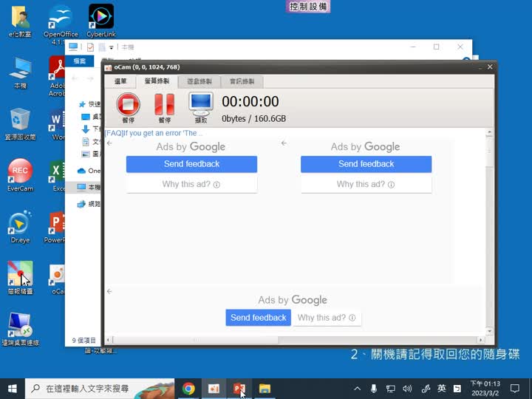
Task: Select the third tab in the oCam tab row
Action: click(199, 81)
